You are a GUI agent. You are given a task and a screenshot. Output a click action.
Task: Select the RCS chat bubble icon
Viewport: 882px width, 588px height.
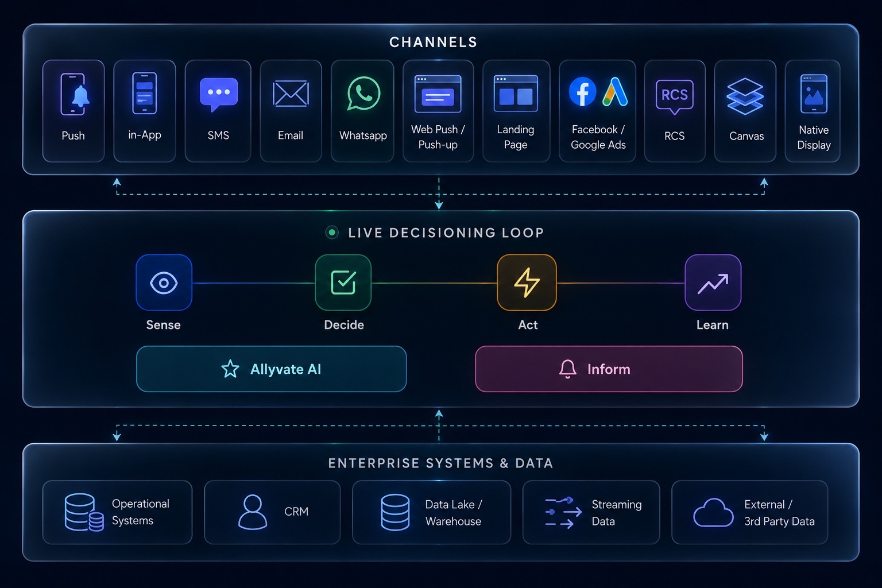(675, 96)
